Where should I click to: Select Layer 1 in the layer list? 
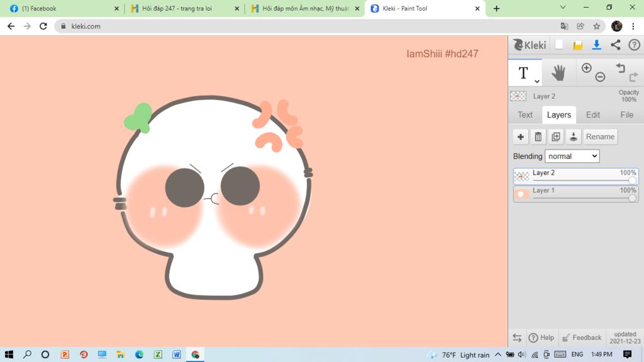click(x=576, y=194)
